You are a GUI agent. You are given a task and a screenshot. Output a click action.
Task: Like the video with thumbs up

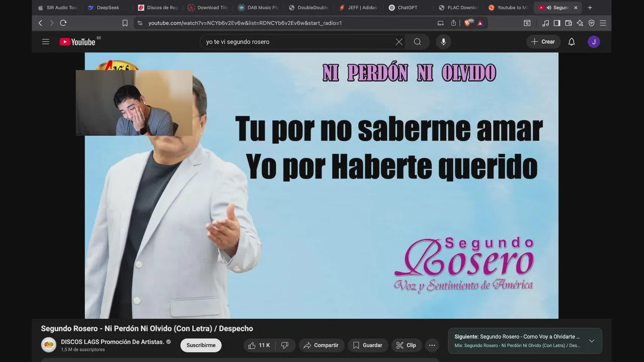[260, 345]
